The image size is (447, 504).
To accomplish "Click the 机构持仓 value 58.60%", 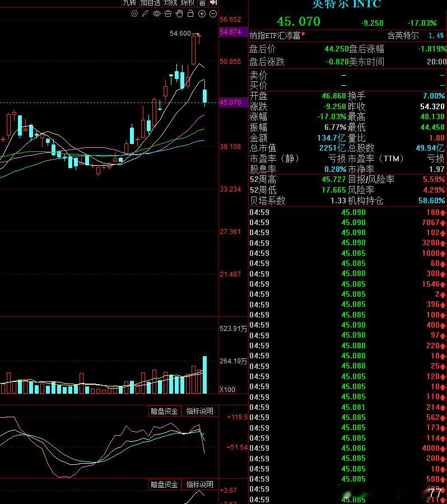I will pos(431,200).
